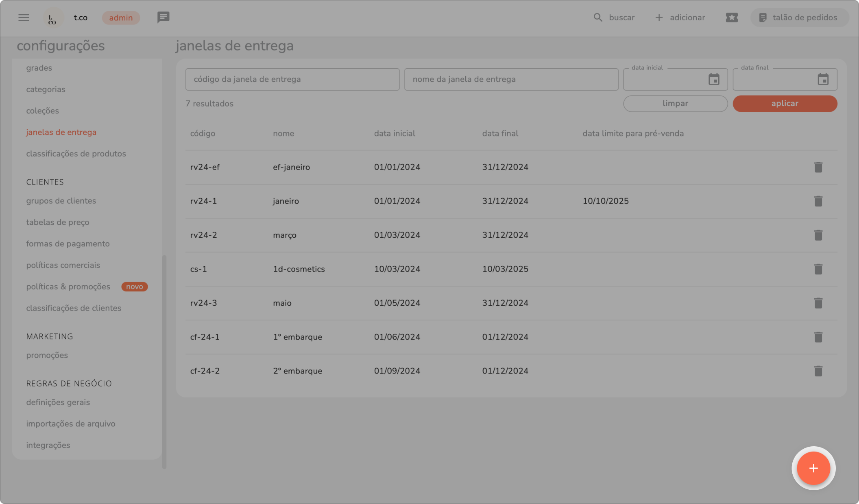
Task: Click trash icon for cf-24-2 row
Action: [x=818, y=371]
